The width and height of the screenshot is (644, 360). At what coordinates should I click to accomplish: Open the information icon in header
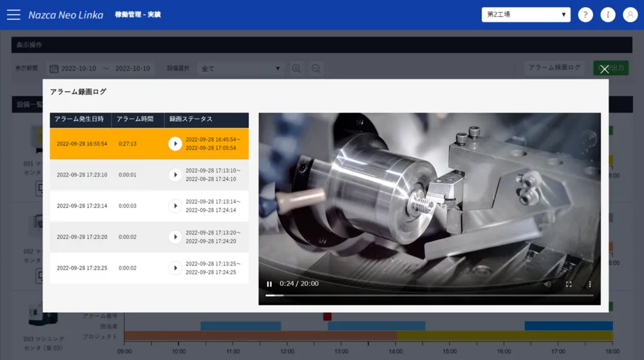(607, 15)
